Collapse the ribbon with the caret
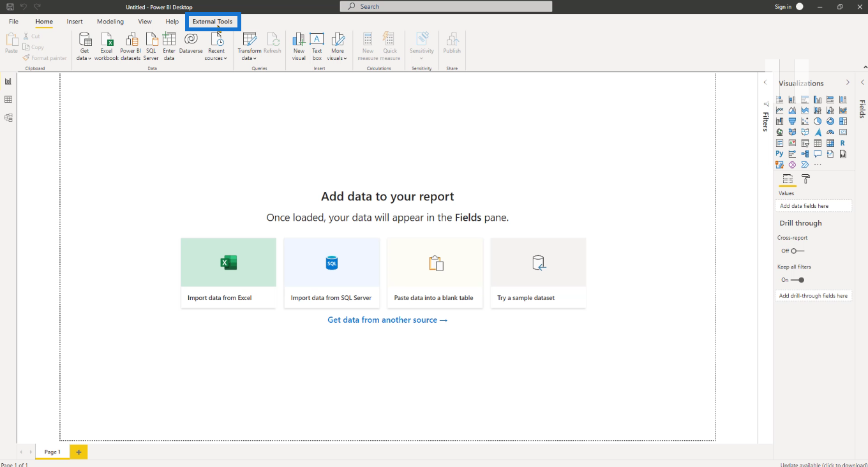868x467 pixels. pyautogui.click(x=865, y=67)
